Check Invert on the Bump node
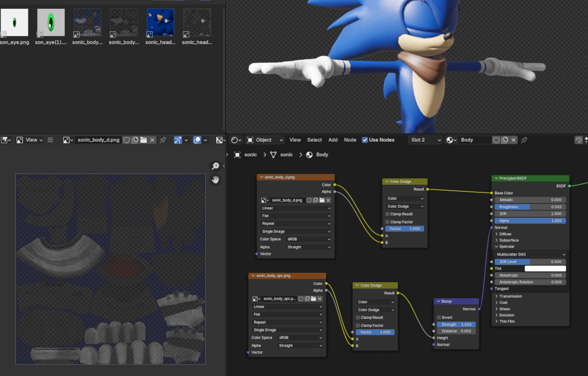588x376 pixels. (439, 318)
